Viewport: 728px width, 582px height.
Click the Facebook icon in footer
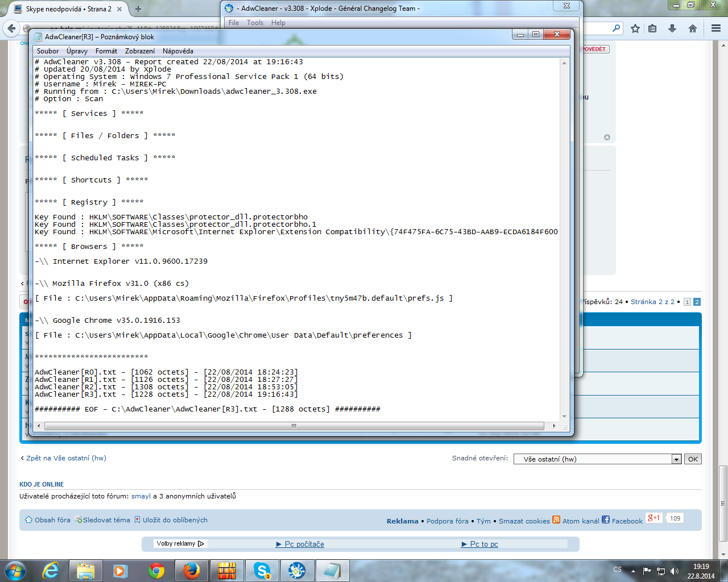pos(606,519)
